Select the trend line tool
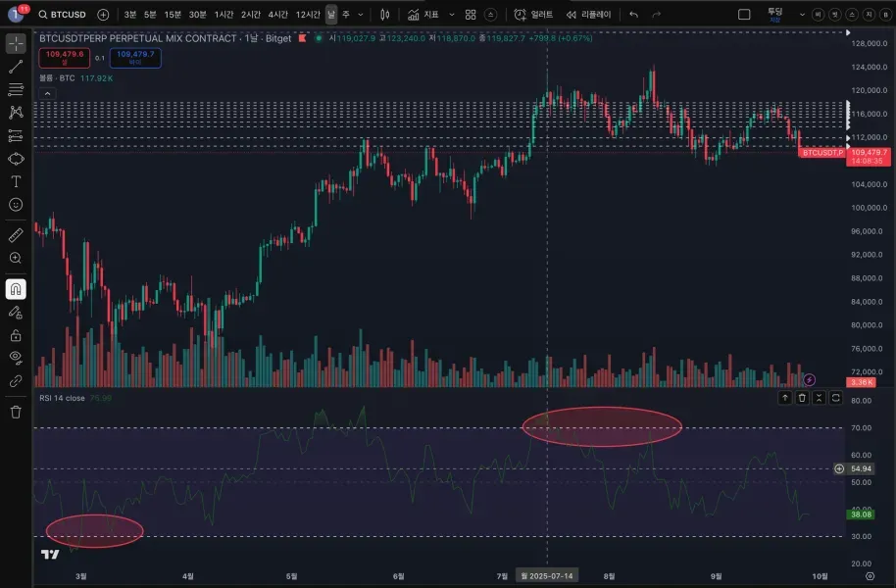896x588 pixels. 15,69
